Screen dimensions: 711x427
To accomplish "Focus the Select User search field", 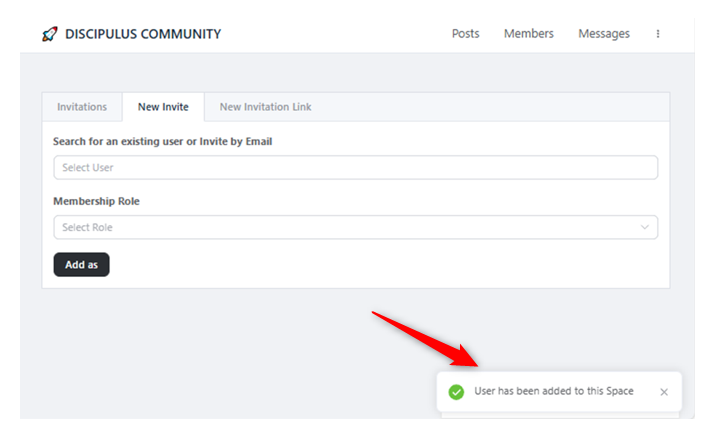I will 355,168.
